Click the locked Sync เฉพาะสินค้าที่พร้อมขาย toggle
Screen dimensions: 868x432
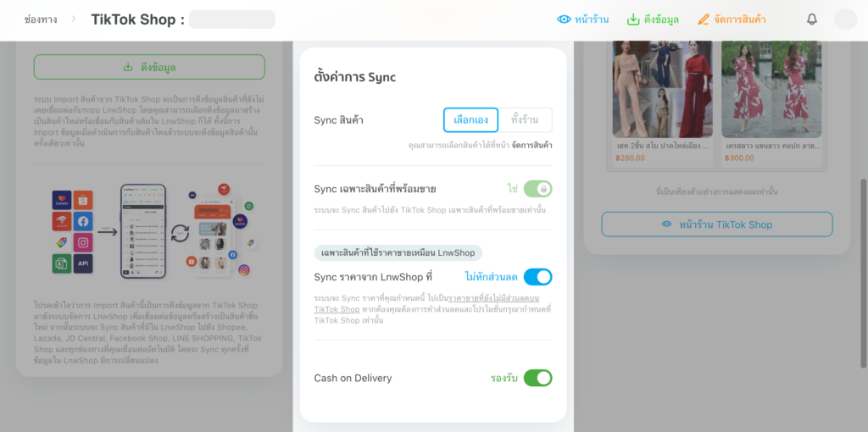537,189
